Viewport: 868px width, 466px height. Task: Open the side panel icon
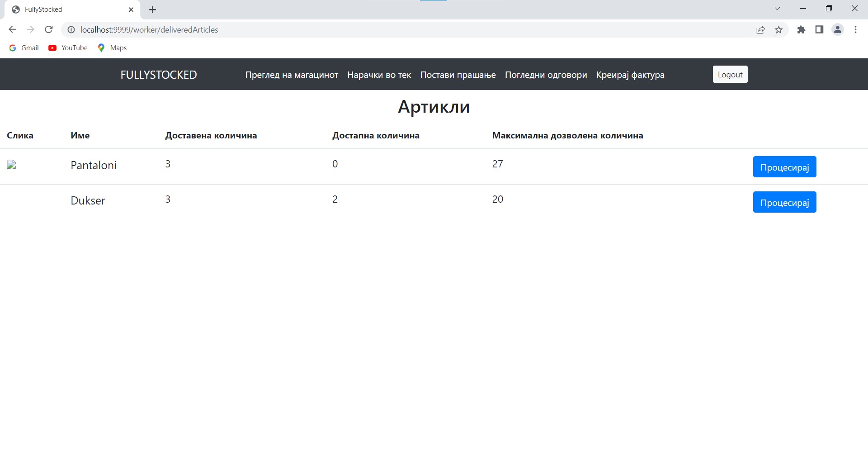coord(819,30)
